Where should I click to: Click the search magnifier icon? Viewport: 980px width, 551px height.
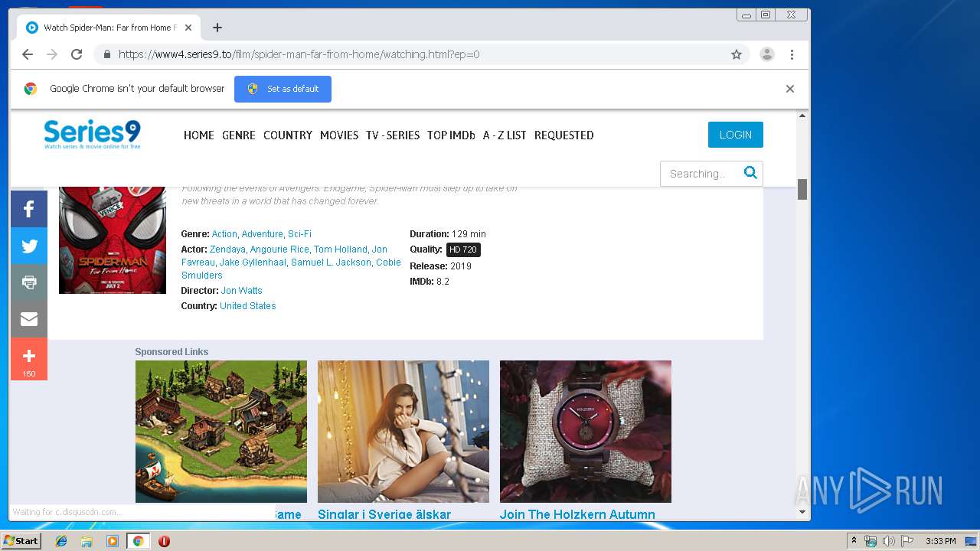(750, 173)
